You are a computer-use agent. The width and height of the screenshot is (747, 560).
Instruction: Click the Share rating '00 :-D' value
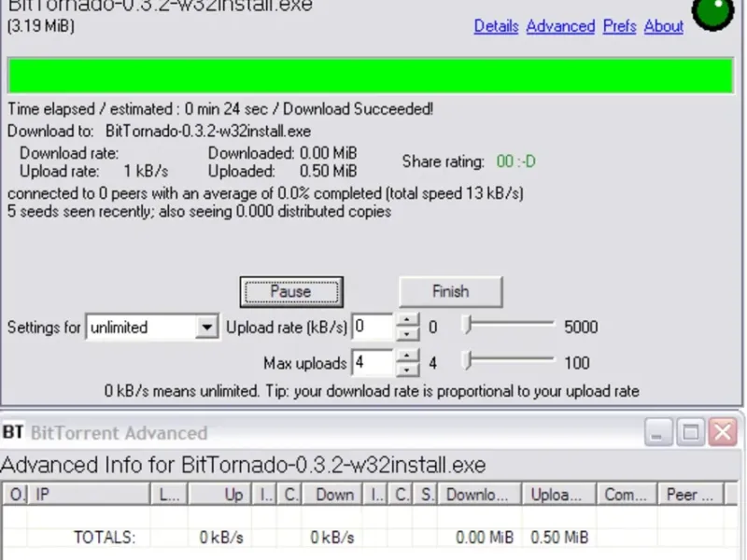[x=516, y=161]
